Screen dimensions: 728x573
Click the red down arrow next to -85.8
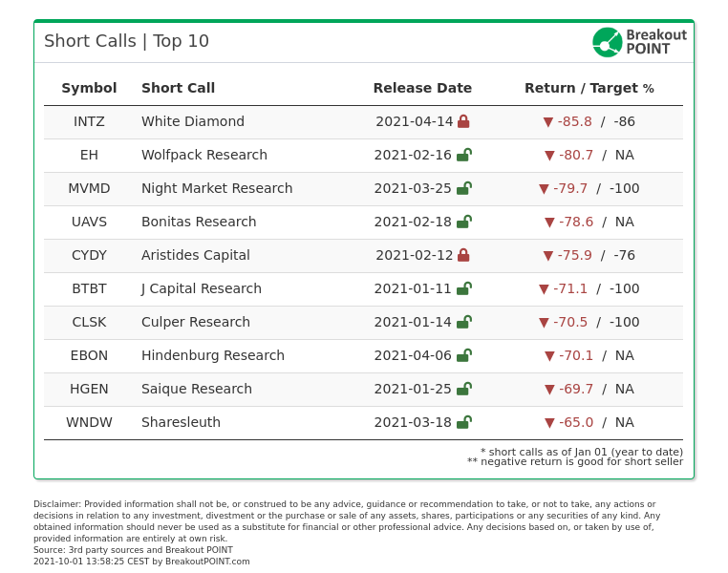click(x=547, y=122)
